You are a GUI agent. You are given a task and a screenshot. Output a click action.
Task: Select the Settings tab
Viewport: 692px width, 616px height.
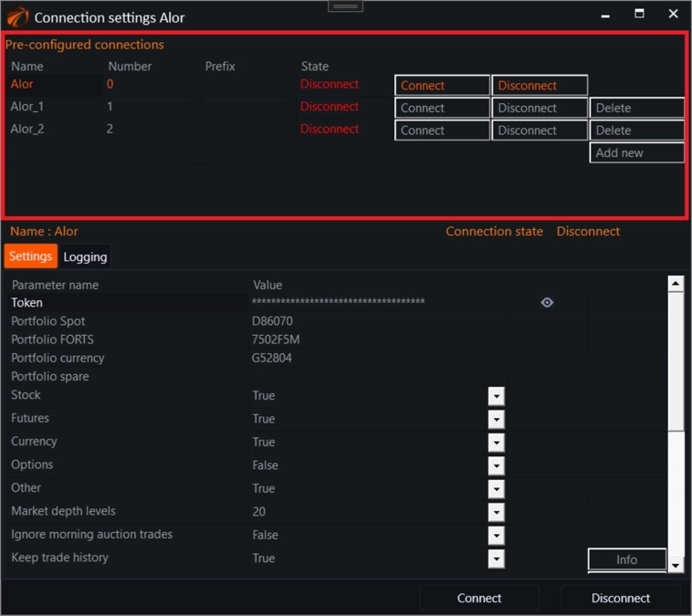click(x=31, y=256)
